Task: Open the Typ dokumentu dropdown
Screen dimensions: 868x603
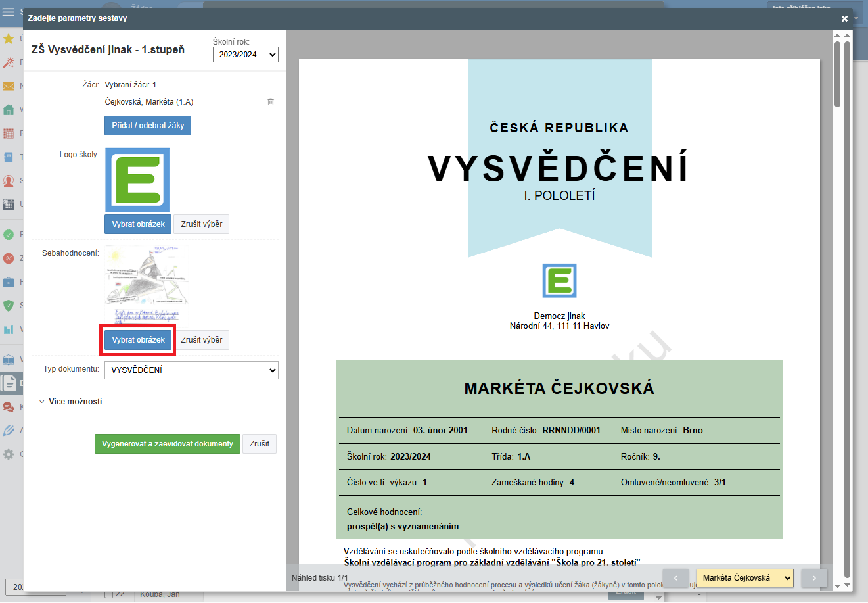Action: pyautogui.click(x=191, y=370)
